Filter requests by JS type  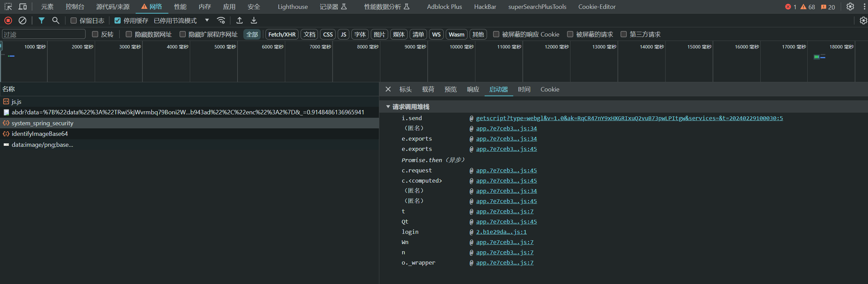[344, 34]
